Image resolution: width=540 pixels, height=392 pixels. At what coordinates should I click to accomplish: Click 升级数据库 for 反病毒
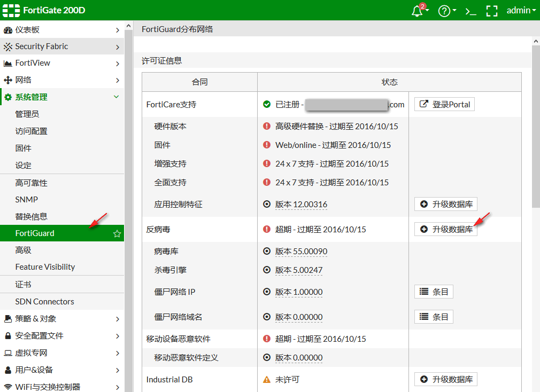446,229
